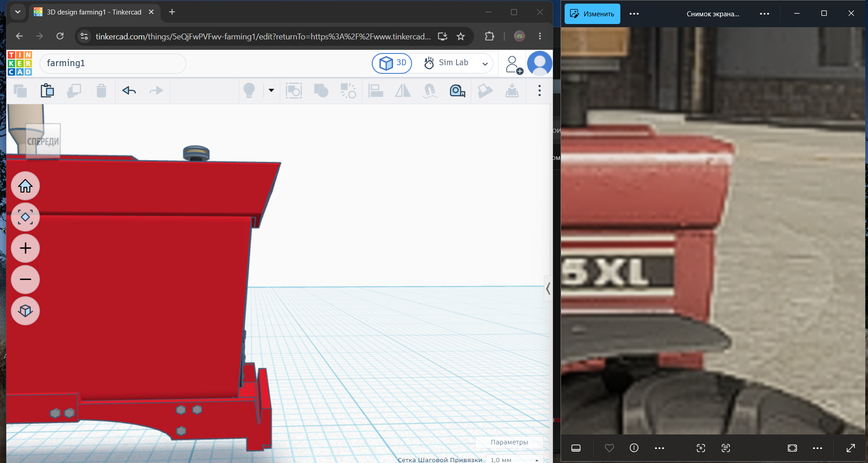Click the fit-to-window icon in Photos
Screen dimensions: 868x463
792,448
